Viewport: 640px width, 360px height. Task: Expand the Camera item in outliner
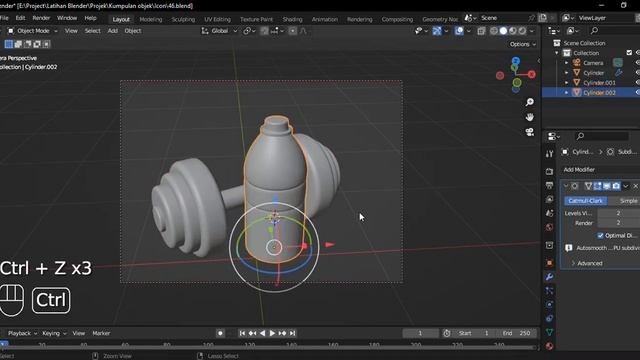click(567, 63)
